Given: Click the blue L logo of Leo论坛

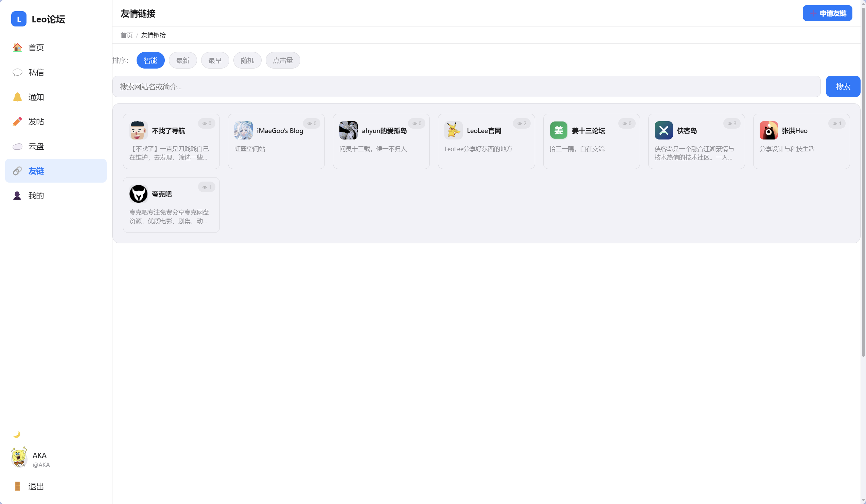Looking at the screenshot, I should click(x=19, y=19).
